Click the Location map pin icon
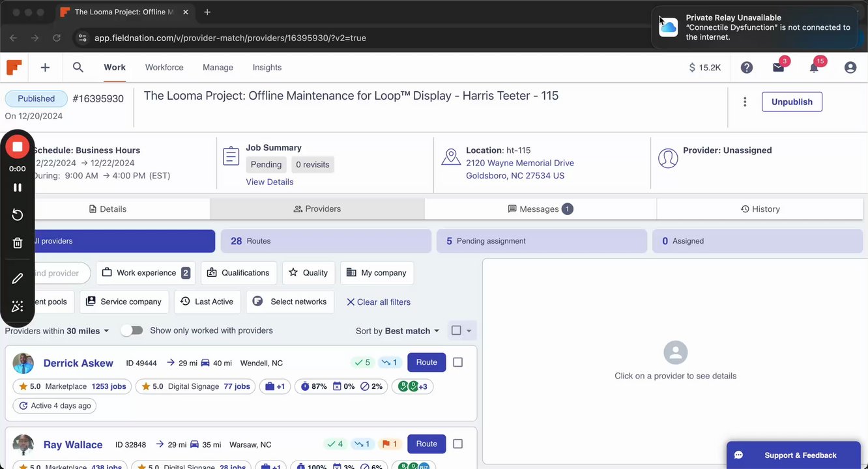 click(x=451, y=156)
